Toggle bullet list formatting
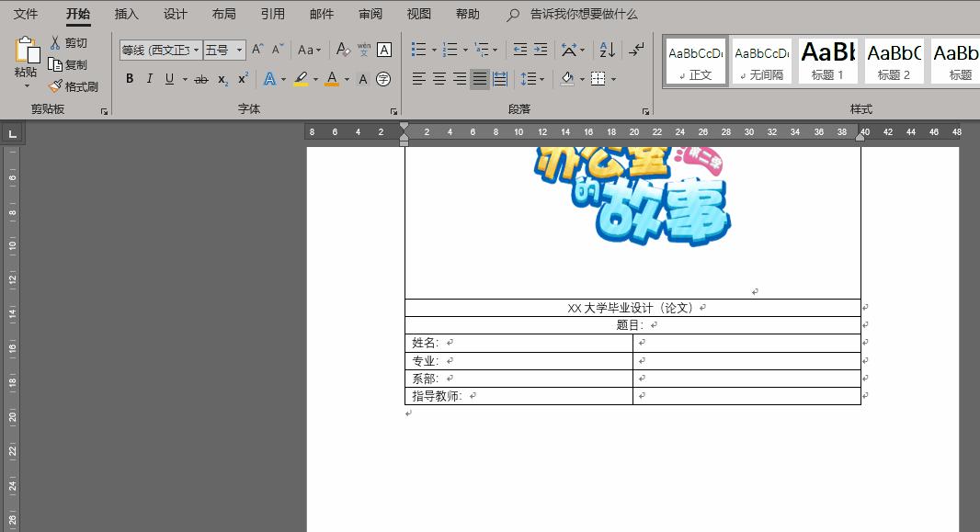Viewport: 980px width, 532px height. point(419,50)
